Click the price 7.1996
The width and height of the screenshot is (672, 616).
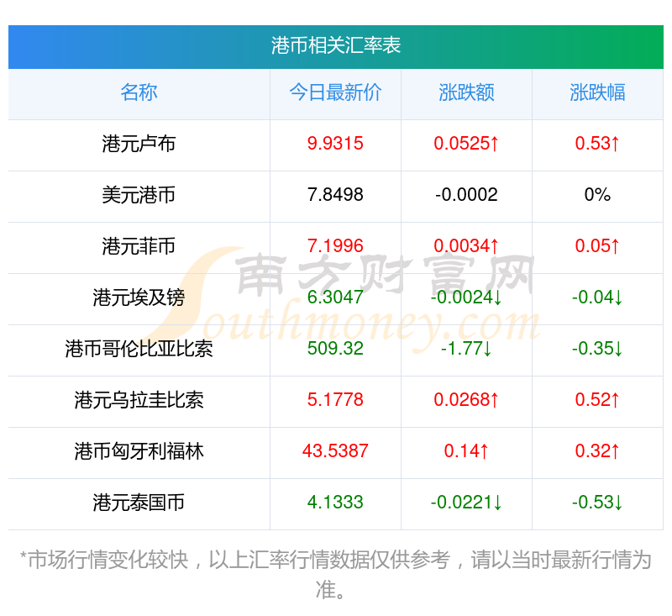[335, 246]
